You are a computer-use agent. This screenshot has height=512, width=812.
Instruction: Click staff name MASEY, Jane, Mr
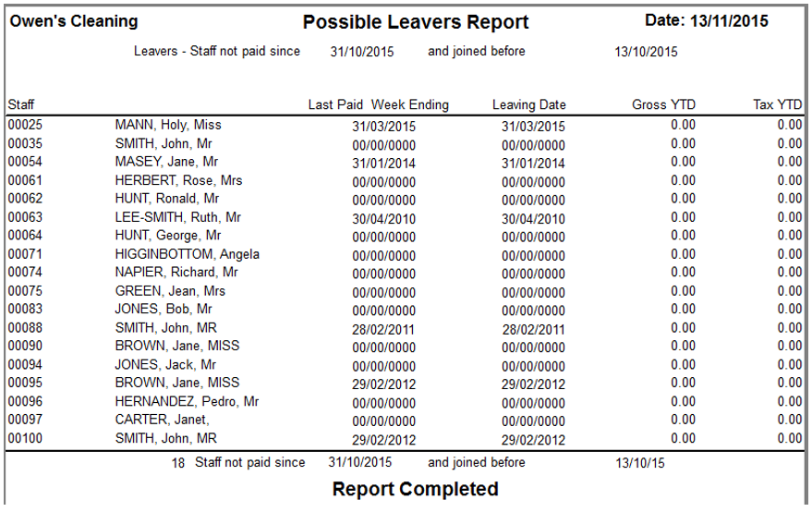point(166,162)
